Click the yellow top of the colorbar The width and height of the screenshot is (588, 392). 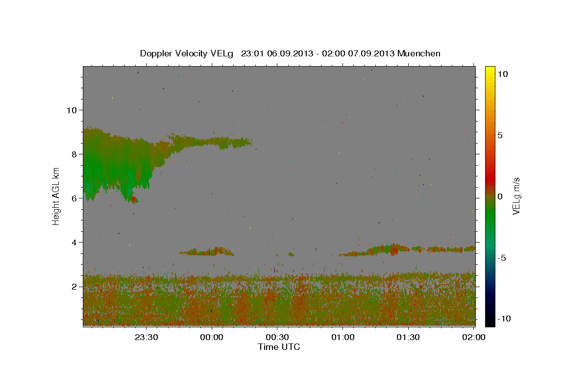pos(490,71)
